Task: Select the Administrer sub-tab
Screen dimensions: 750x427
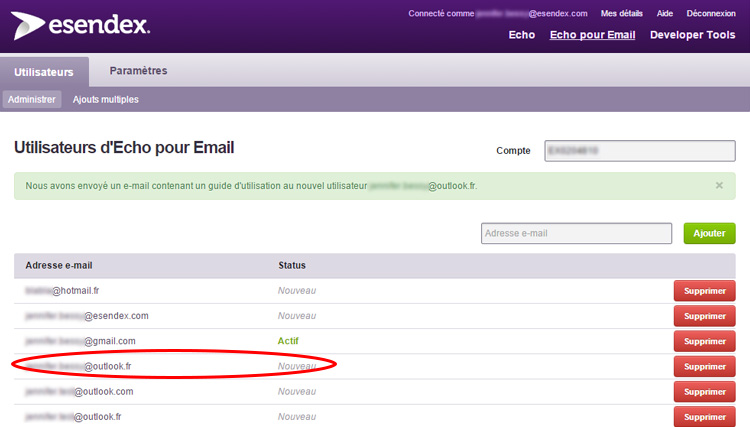Action: (x=32, y=100)
